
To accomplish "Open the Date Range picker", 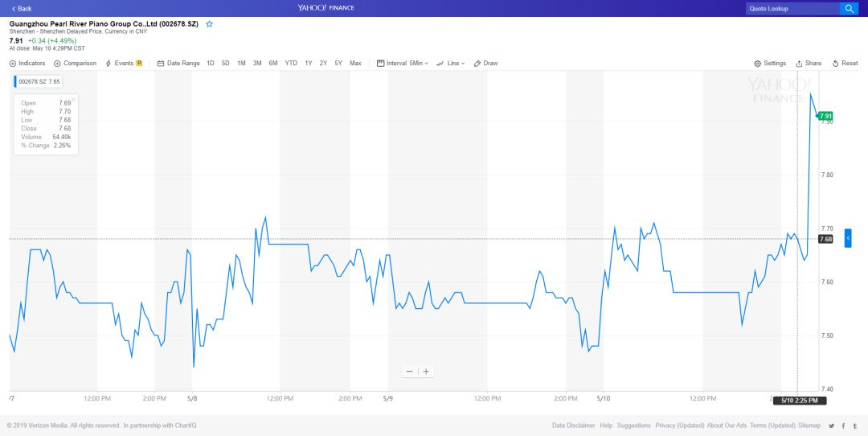I will click(x=178, y=64).
